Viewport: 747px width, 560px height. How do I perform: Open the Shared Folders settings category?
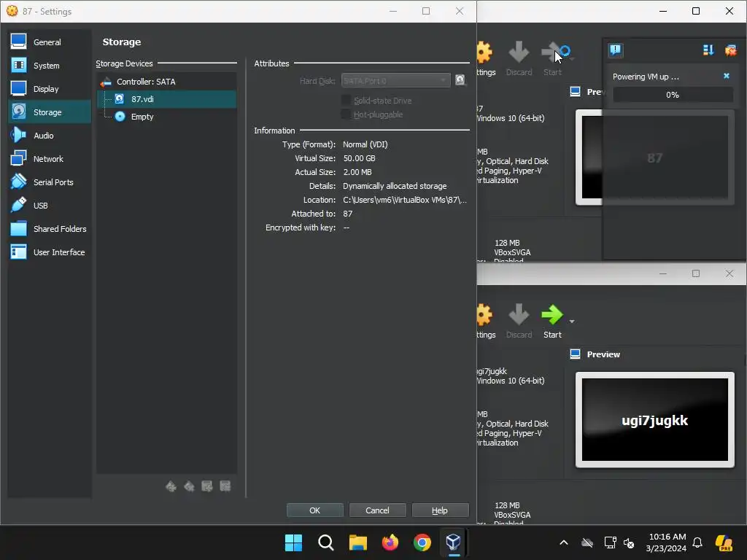point(49,228)
